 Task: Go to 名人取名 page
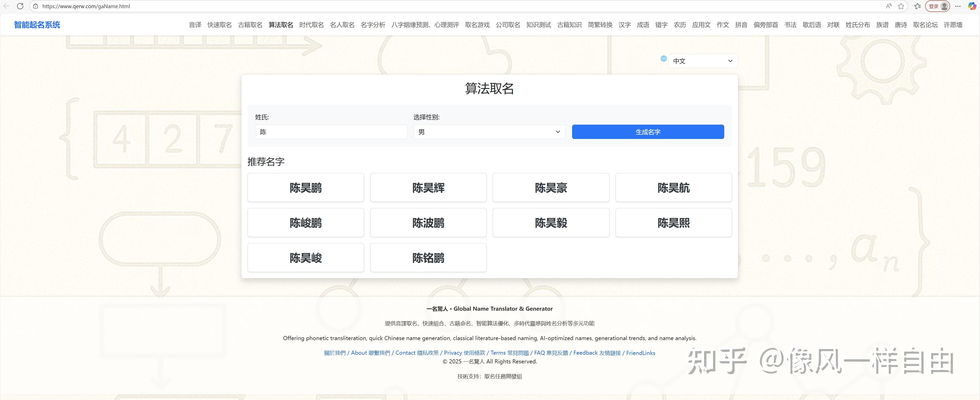pos(342,25)
